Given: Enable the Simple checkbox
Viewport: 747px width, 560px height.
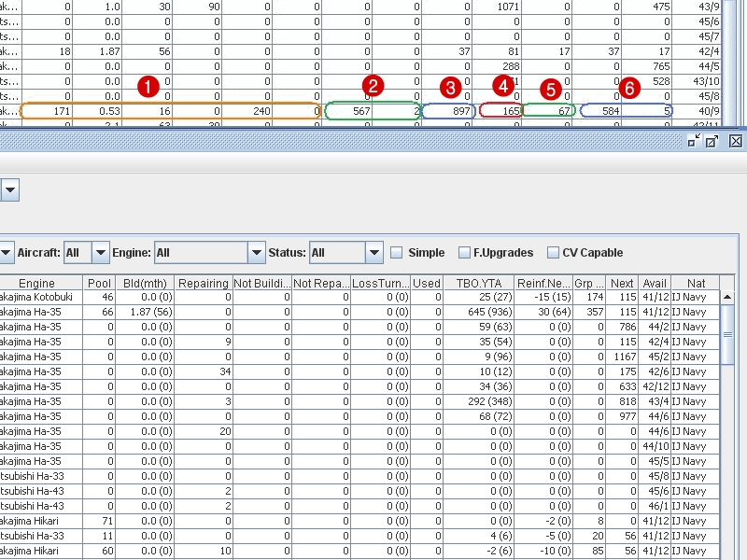Looking at the screenshot, I should point(396,252).
